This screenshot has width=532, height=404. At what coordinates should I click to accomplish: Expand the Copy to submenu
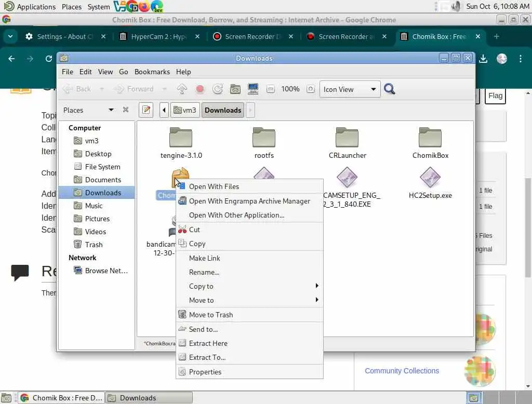250,286
